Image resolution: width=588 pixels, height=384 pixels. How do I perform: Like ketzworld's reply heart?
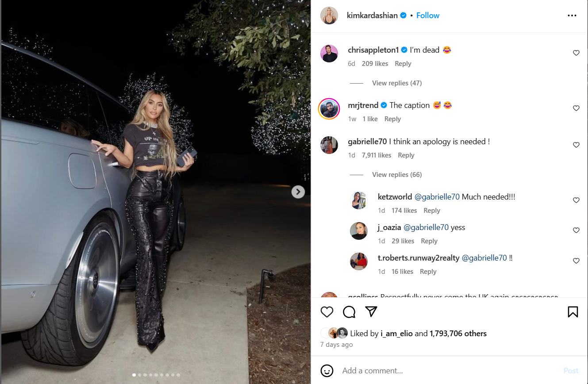[x=576, y=200]
